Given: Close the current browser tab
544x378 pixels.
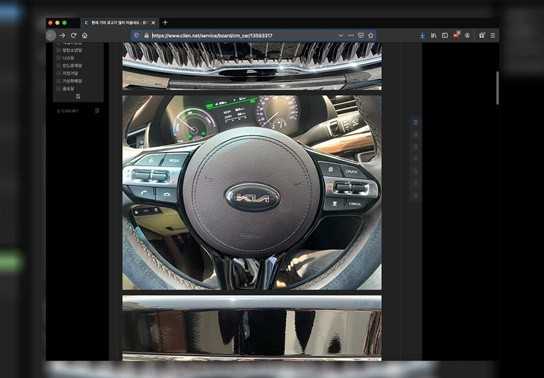Looking at the screenshot, I should [153, 23].
